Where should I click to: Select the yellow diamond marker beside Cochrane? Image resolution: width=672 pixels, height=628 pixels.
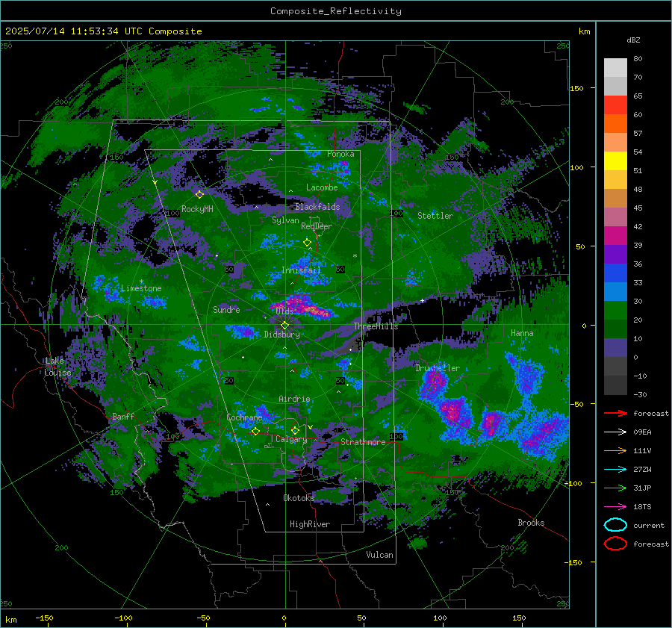tap(255, 432)
